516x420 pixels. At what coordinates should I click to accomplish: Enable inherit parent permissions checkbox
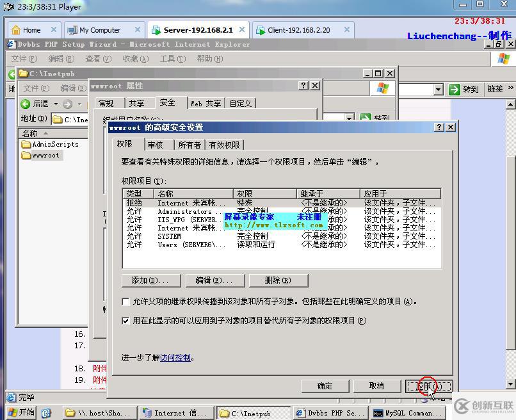pos(125,302)
